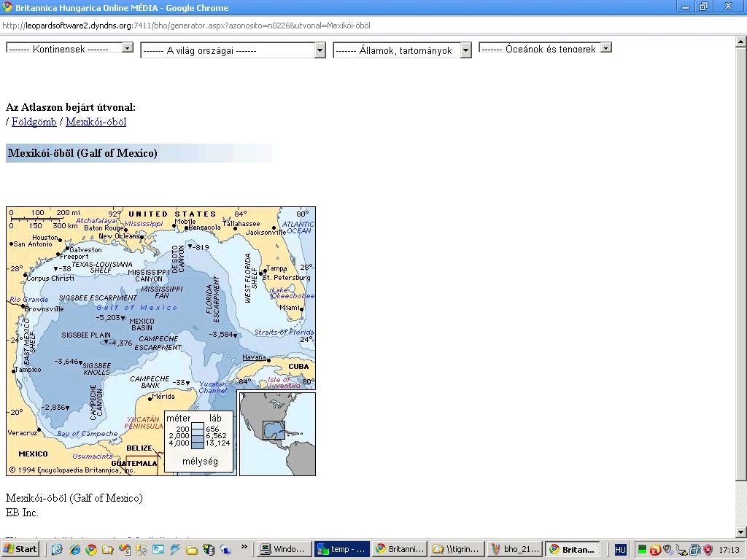Click the 'EB Inc.' caption text
The image size is (747, 560).
22,513
